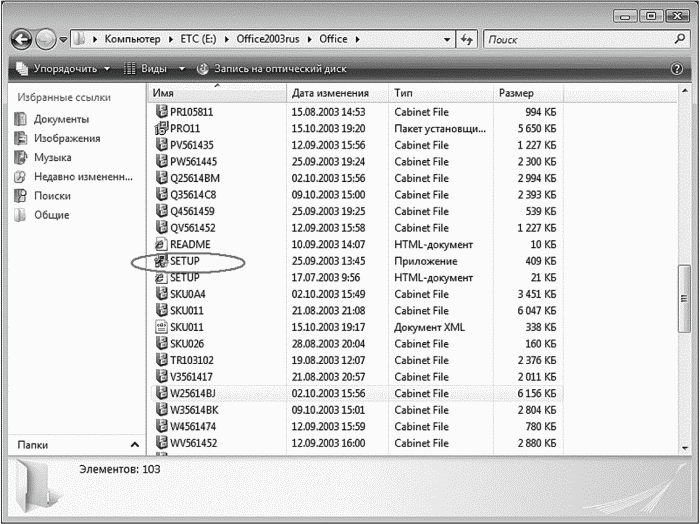Click the scrollbar up arrow of file list
700x524 pixels.
click(685, 91)
